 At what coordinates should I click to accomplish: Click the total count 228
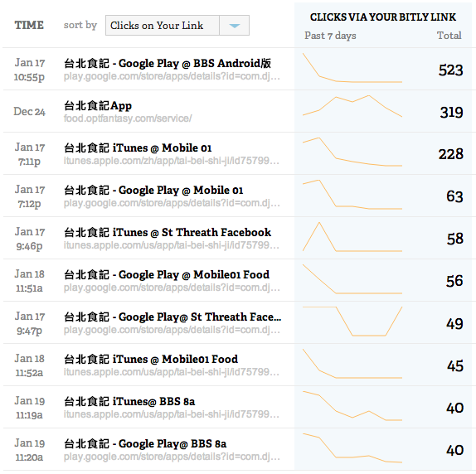(x=451, y=154)
